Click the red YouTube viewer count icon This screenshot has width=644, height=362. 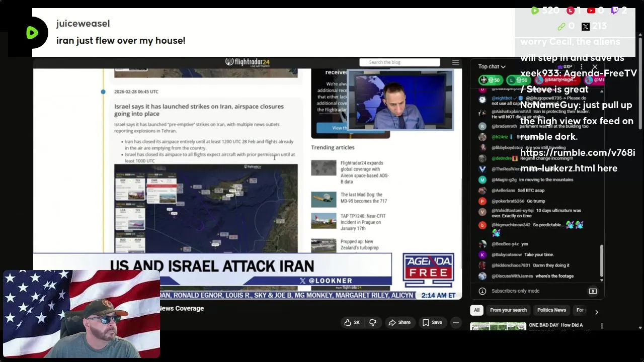coord(591,11)
